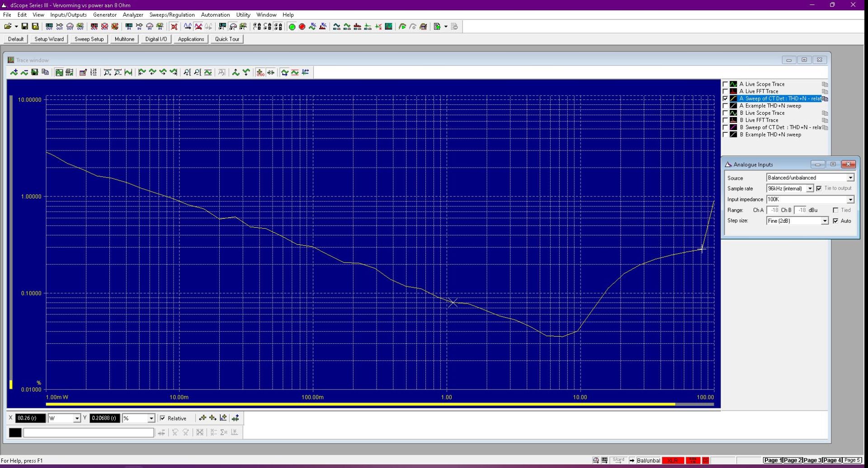The width and height of the screenshot is (868, 468).
Task: Click the cross with 0.00 readout icon
Action: pos(260,72)
